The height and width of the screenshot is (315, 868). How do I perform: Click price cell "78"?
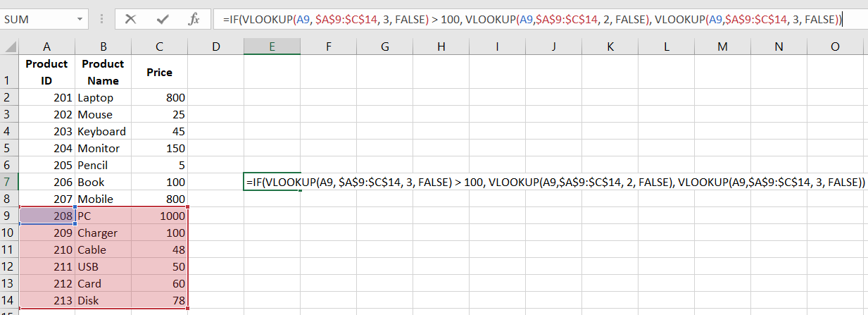159,300
